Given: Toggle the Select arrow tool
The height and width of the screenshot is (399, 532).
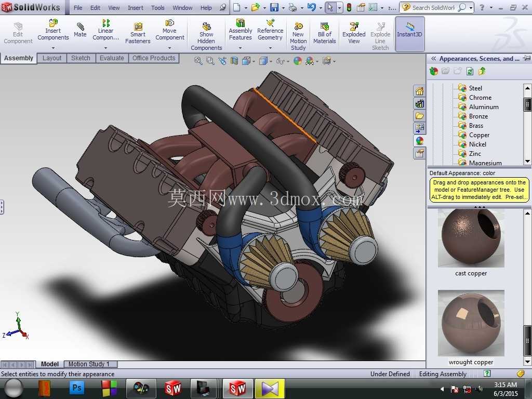Looking at the screenshot, I should click(x=330, y=7).
